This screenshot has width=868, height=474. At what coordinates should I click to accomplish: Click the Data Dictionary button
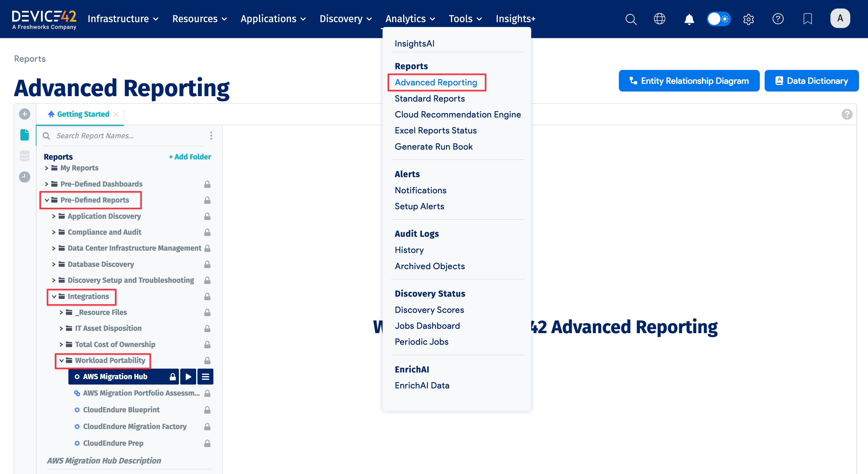click(x=811, y=81)
